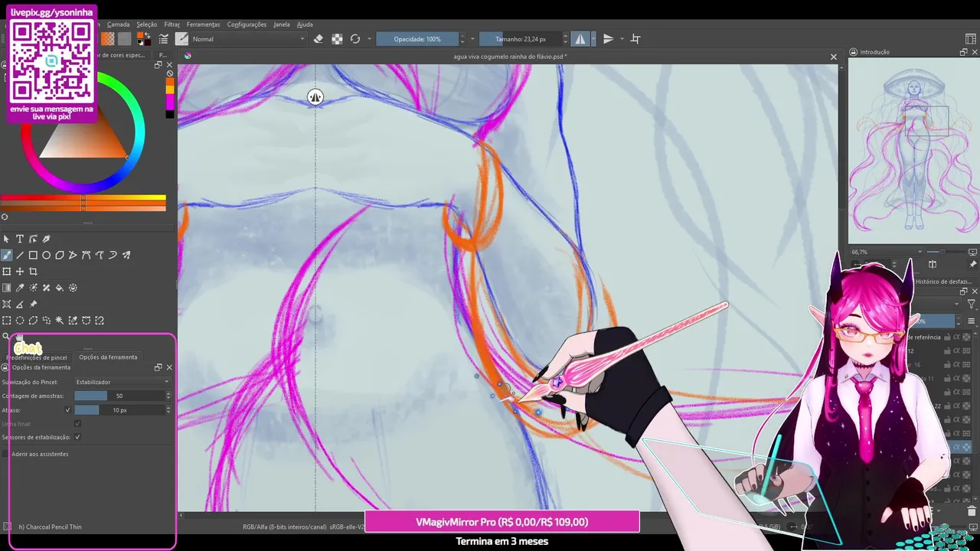Image resolution: width=980 pixels, height=551 pixels.
Task: Toggle the vertical mirror tool
Action: [608, 39]
